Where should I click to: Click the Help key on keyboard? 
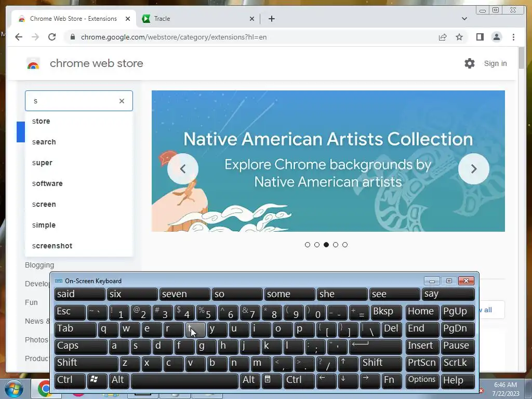pos(458,380)
